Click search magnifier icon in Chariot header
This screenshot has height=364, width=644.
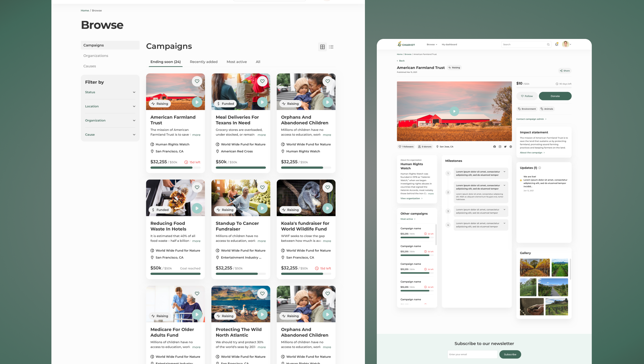(x=548, y=45)
